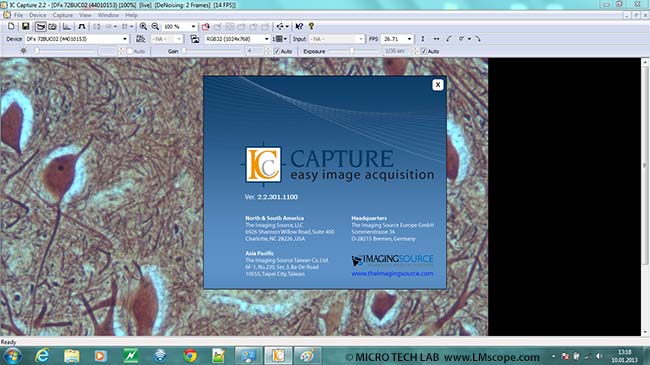Open the RGB32 (1024x768) format dropdown
This screenshot has height=365, width=650.
coord(237,39)
